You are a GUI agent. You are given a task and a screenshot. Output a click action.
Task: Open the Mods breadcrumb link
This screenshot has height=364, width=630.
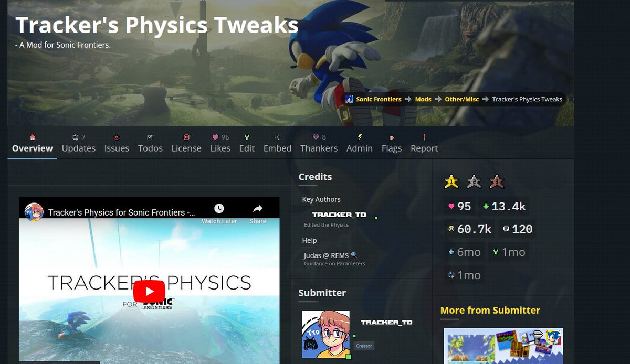point(423,99)
